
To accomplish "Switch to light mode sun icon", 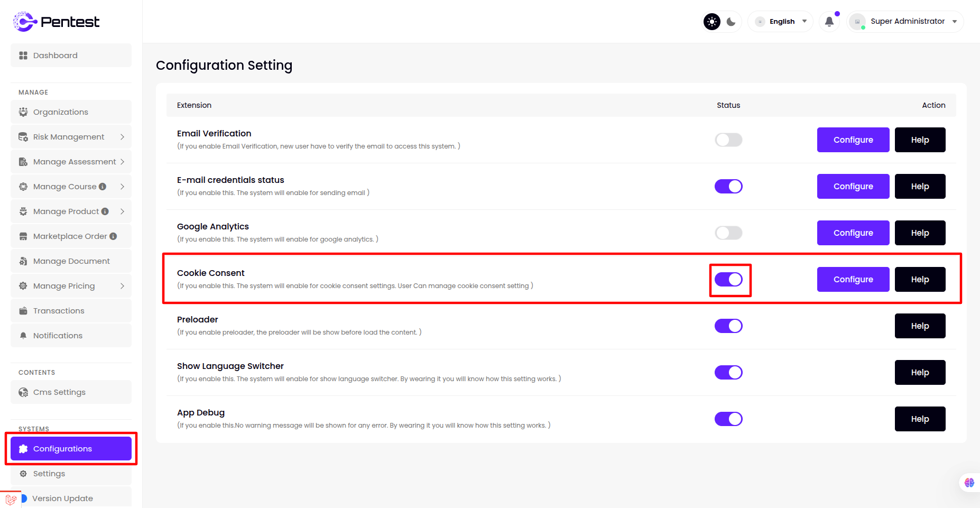I will click(712, 22).
